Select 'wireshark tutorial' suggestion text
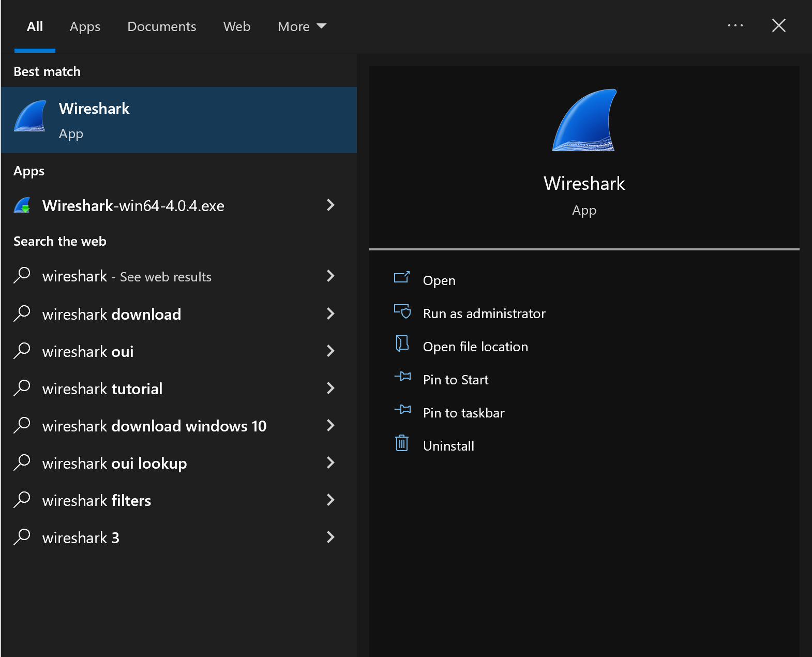 pos(102,389)
